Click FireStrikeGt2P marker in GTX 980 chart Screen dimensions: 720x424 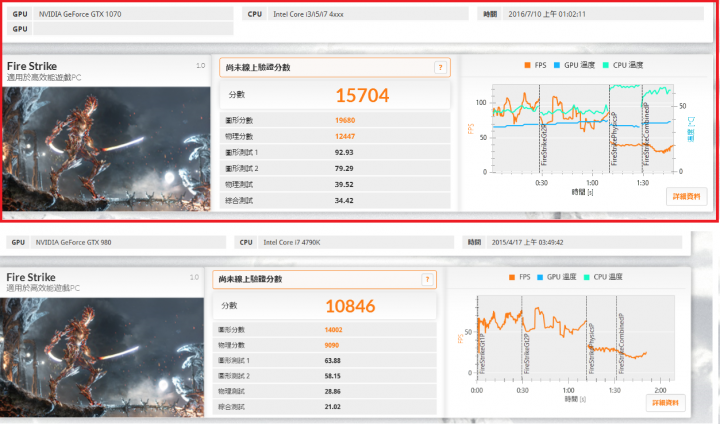pos(526,354)
